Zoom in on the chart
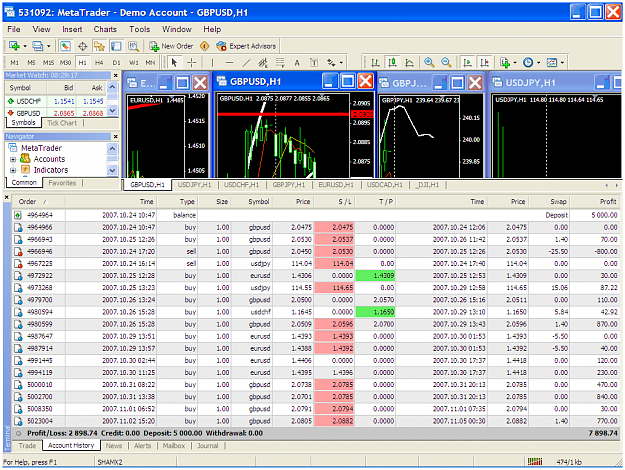 point(429,62)
